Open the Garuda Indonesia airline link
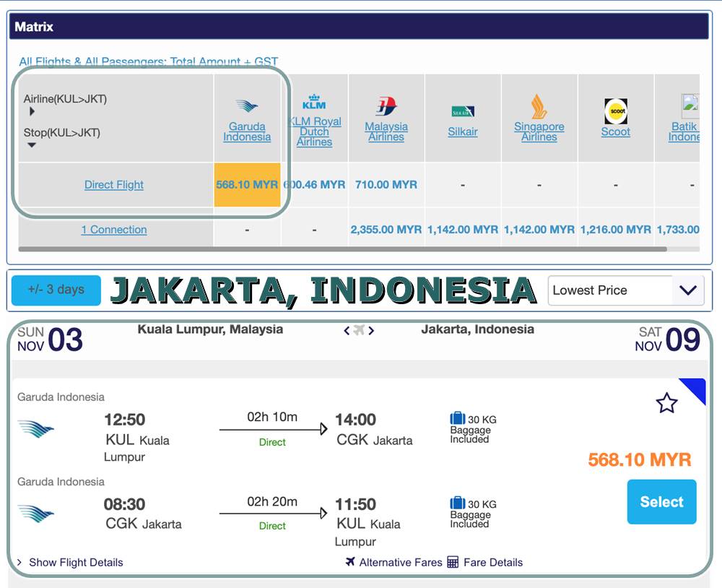 (247, 131)
